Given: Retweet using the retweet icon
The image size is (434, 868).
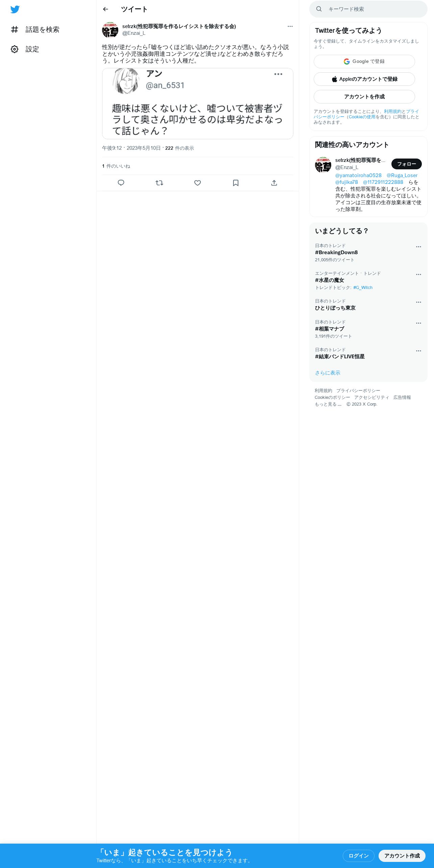Looking at the screenshot, I should tap(159, 183).
